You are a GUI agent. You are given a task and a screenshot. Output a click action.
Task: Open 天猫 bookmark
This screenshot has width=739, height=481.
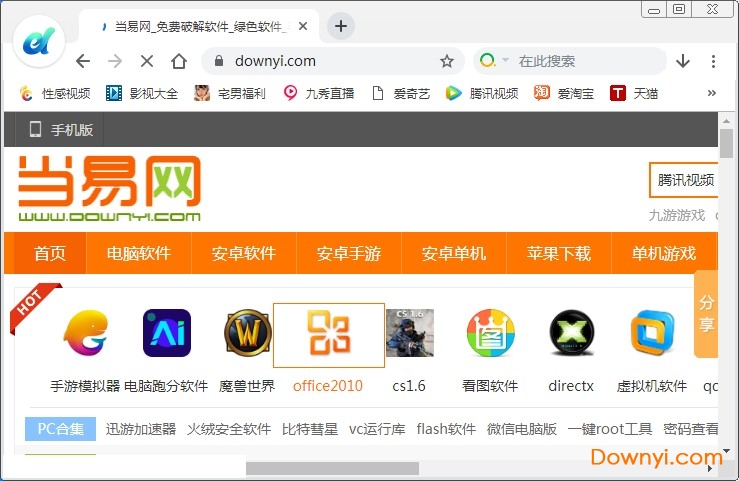coord(634,93)
